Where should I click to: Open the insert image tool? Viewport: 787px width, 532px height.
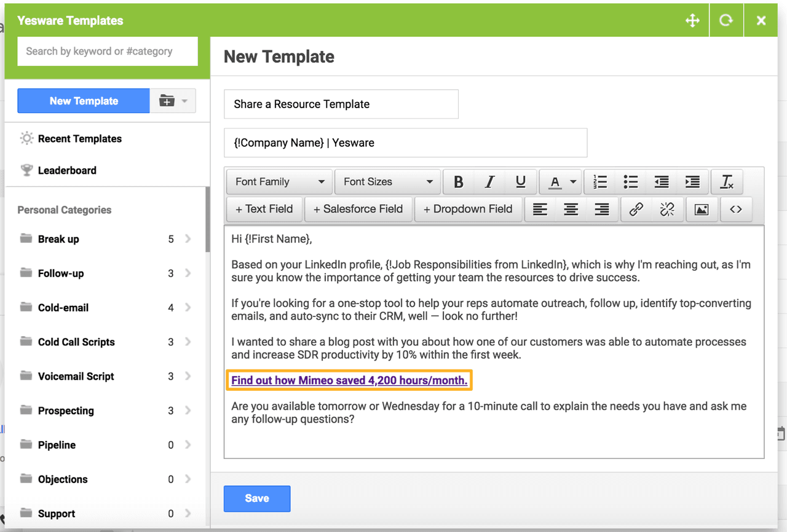coord(702,209)
